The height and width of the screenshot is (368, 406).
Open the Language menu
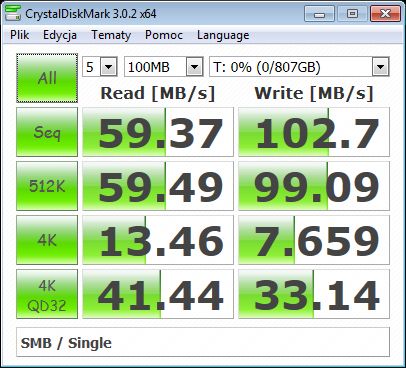(223, 35)
